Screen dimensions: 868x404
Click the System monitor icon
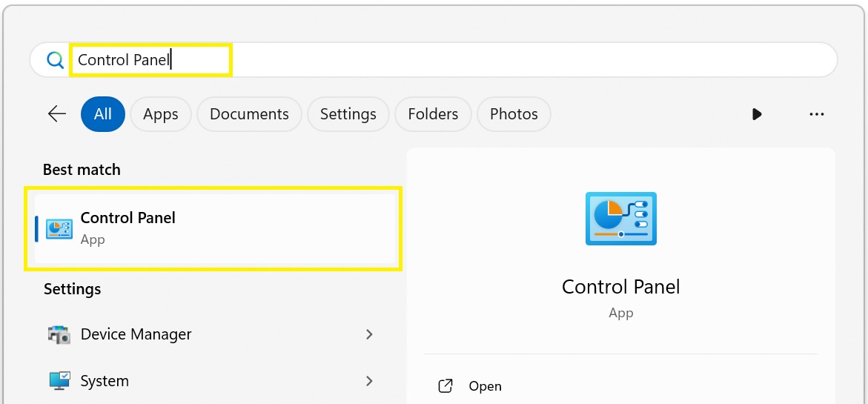[59, 381]
